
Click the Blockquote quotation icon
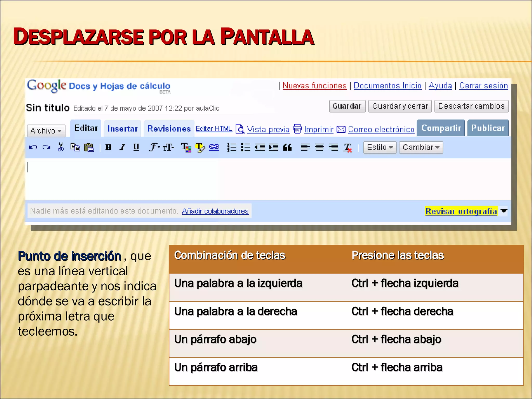tap(287, 148)
